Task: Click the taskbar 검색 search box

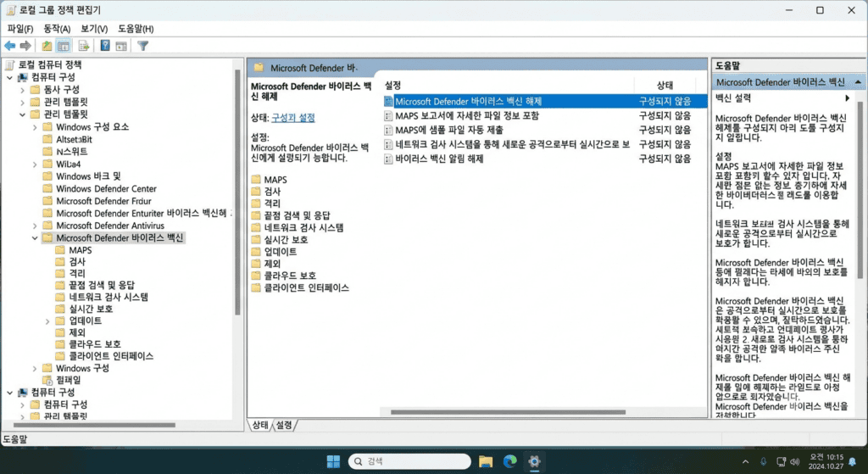Action: (x=409, y=461)
